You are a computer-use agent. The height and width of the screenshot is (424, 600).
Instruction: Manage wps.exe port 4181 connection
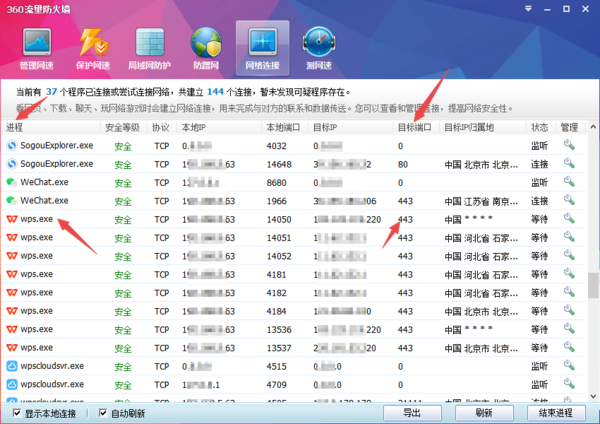(569, 273)
